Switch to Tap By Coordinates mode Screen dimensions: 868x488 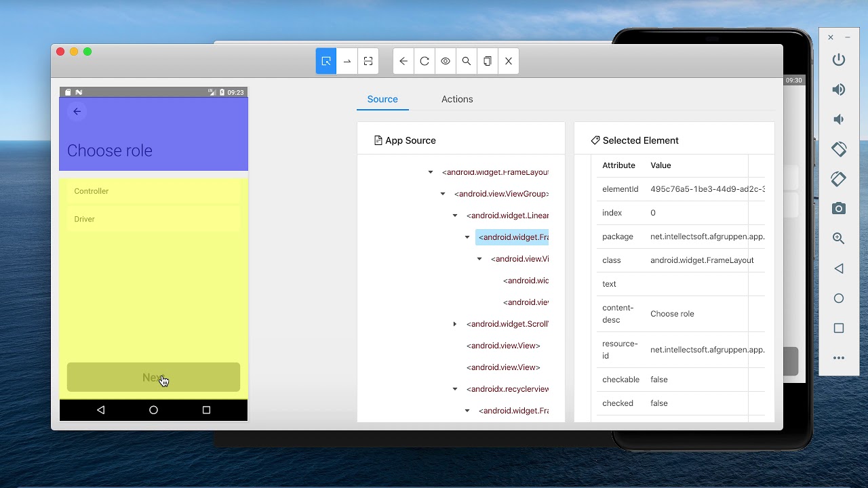[368, 61]
